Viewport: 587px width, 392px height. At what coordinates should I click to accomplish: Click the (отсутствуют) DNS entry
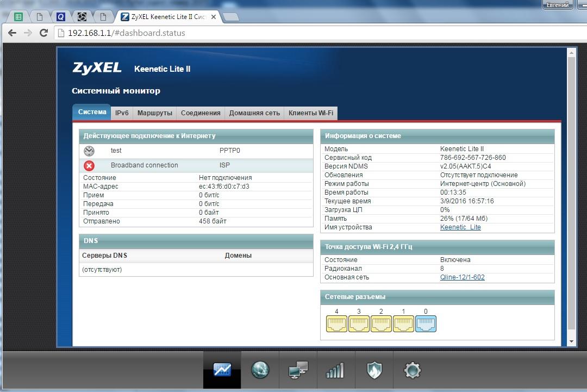click(102, 270)
